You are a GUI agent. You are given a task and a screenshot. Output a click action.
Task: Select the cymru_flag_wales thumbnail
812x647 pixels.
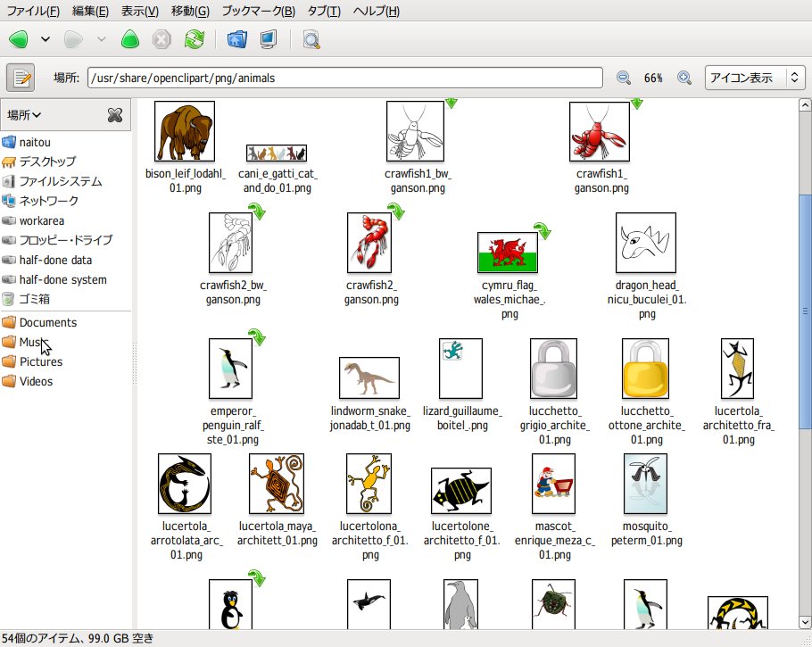click(507, 253)
